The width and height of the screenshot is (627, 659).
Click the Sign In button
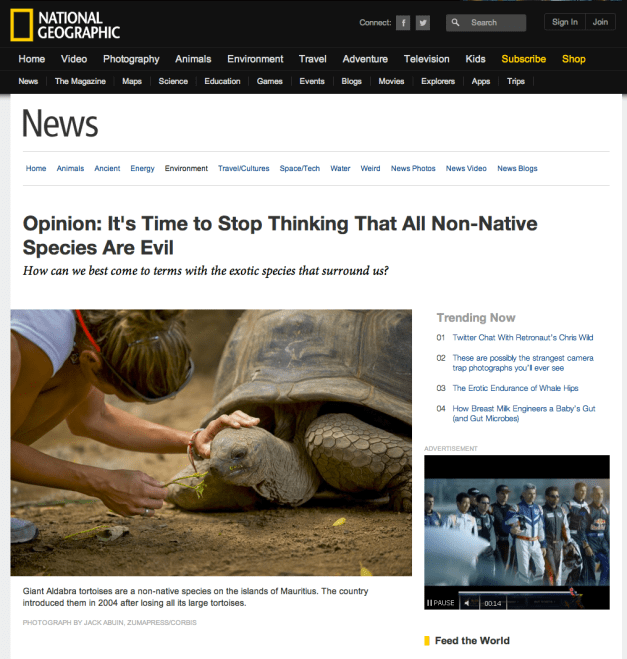564,22
